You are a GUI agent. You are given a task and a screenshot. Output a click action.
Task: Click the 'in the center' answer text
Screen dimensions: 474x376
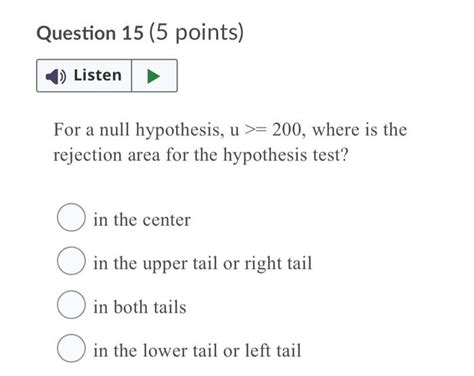142,220
